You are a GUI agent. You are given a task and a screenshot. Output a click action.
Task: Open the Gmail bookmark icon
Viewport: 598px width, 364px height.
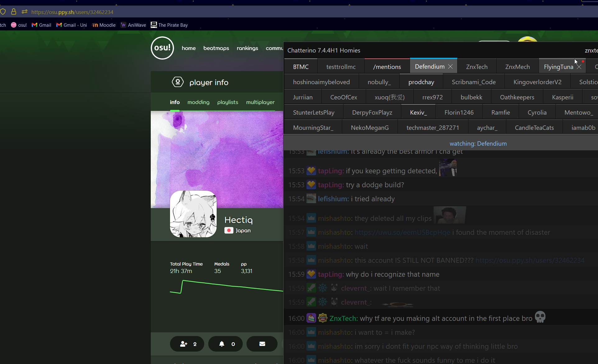(34, 25)
